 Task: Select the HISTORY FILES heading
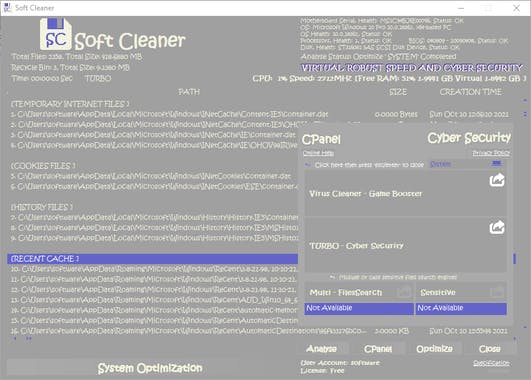(42, 207)
